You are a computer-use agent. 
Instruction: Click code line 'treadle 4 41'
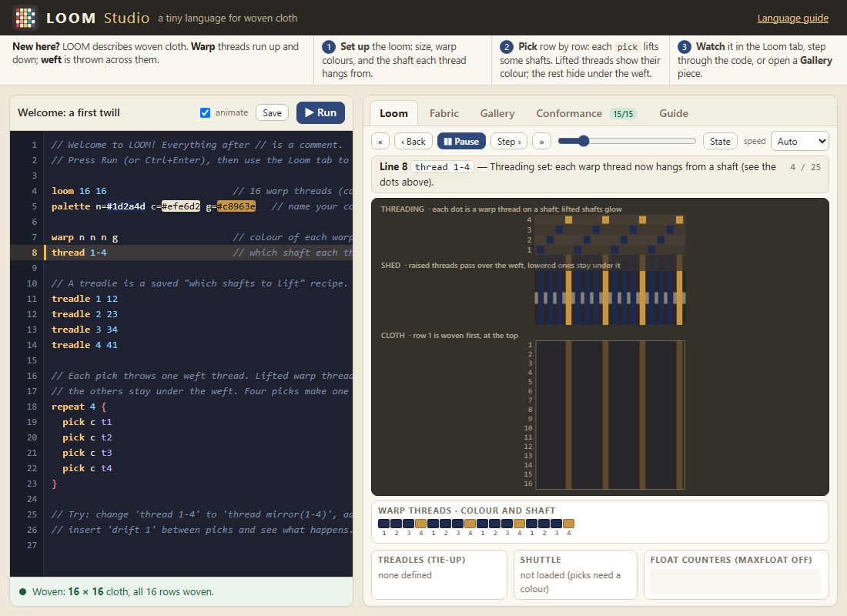point(84,345)
